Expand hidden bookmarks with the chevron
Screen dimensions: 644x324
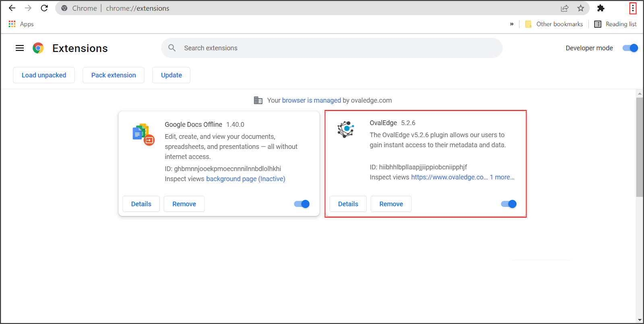(512, 24)
